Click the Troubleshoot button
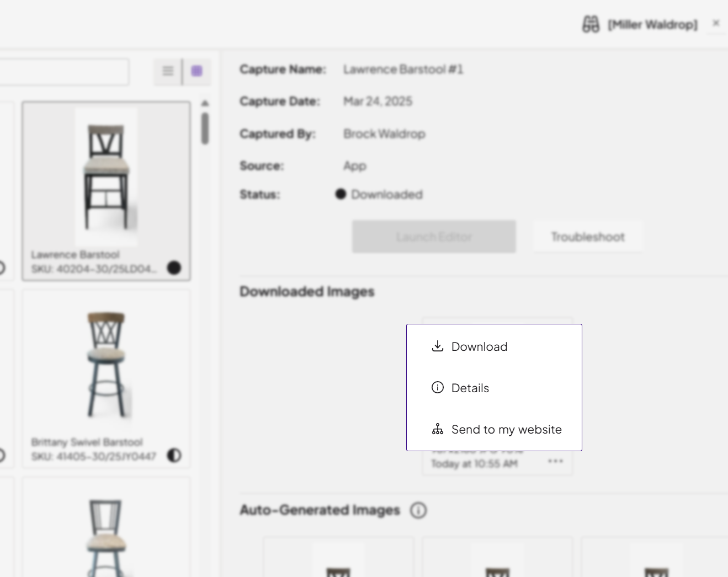 [x=587, y=236]
